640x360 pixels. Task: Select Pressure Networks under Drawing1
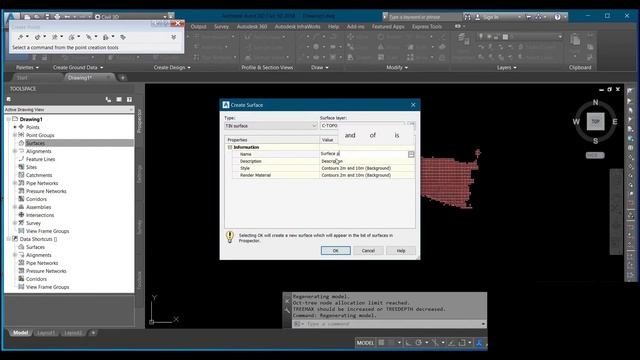pyautogui.click(x=46, y=191)
